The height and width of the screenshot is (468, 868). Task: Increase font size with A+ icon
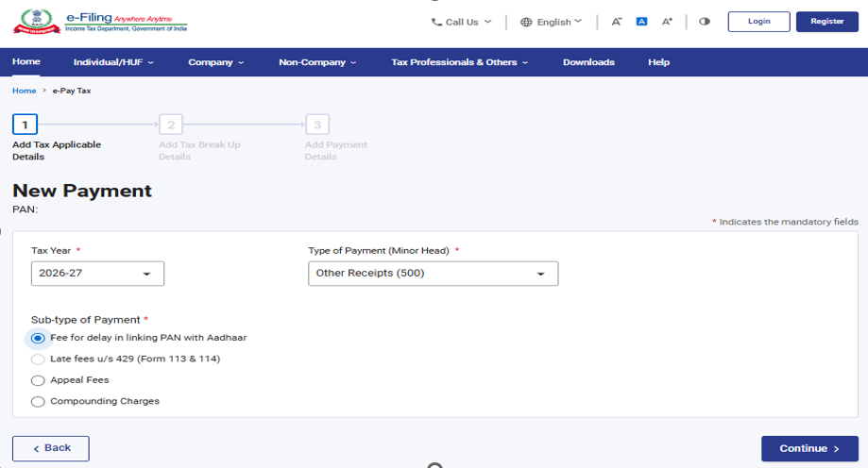click(667, 22)
